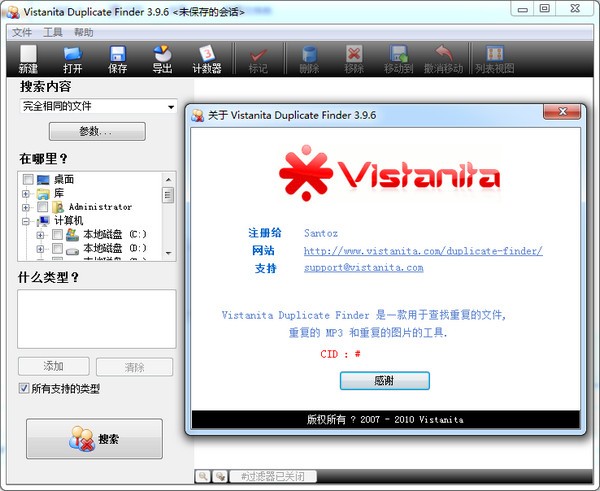This screenshot has height=491, width=600.
Task: Click the 标记 (Mark) toolbar icon
Action: (258, 59)
